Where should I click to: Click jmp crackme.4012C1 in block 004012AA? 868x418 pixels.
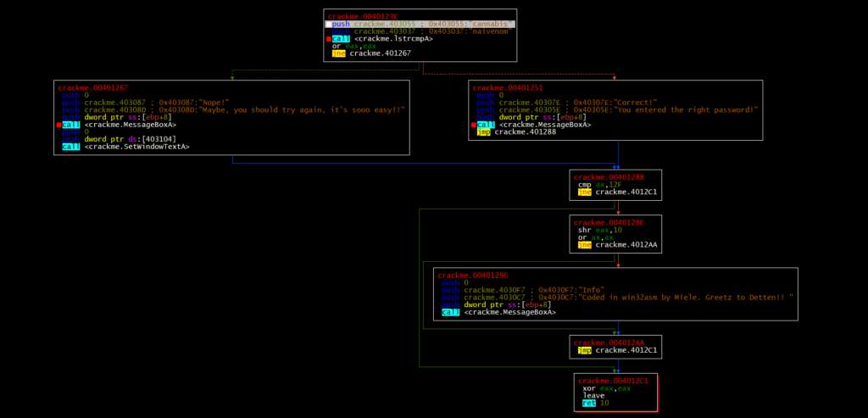click(616, 349)
